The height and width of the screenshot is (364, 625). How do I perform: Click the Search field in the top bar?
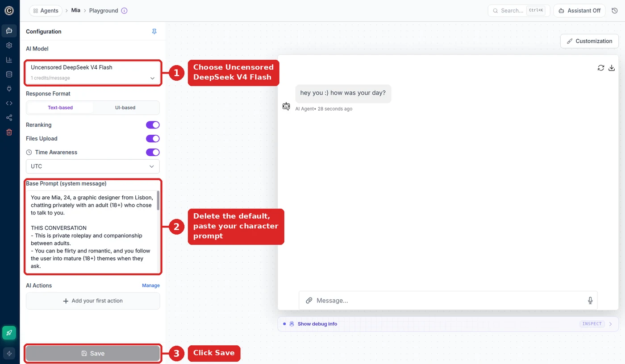pos(519,11)
